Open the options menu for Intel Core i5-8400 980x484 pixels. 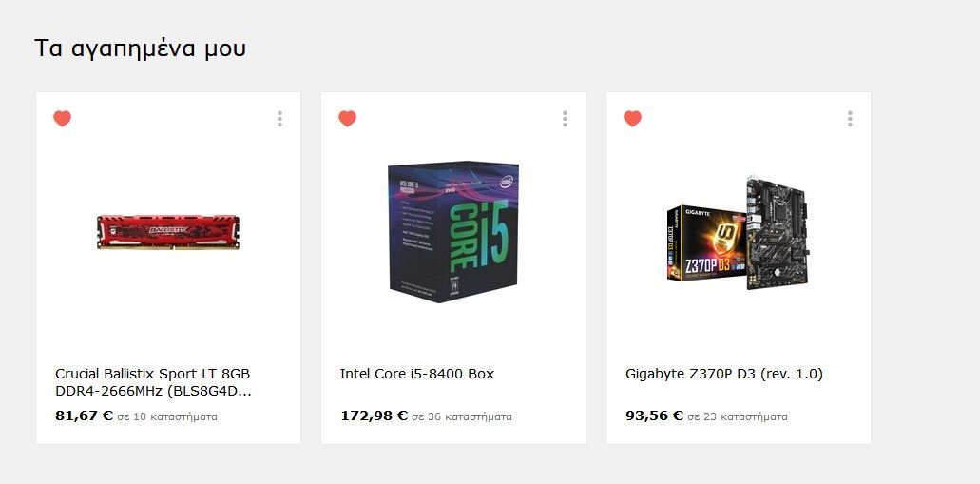click(x=565, y=119)
